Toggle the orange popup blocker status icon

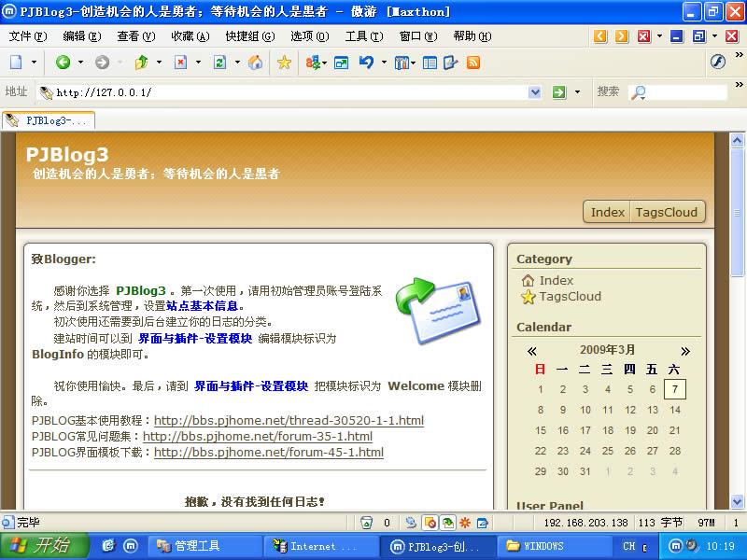pos(430,523)
